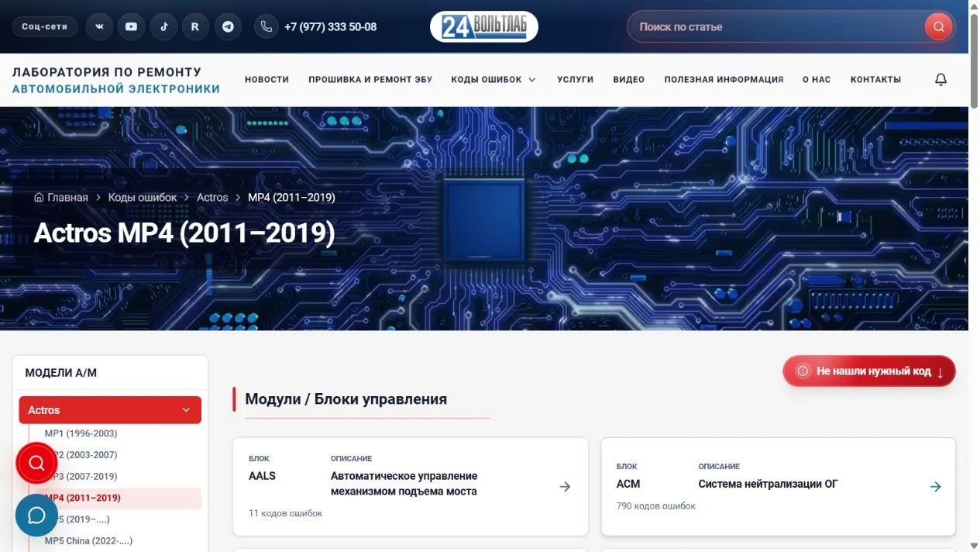Click 'Не нашли нужный код' button
The width and height of the screenshot is (980, 552).
pyautogui.click(x=869, y=371)
